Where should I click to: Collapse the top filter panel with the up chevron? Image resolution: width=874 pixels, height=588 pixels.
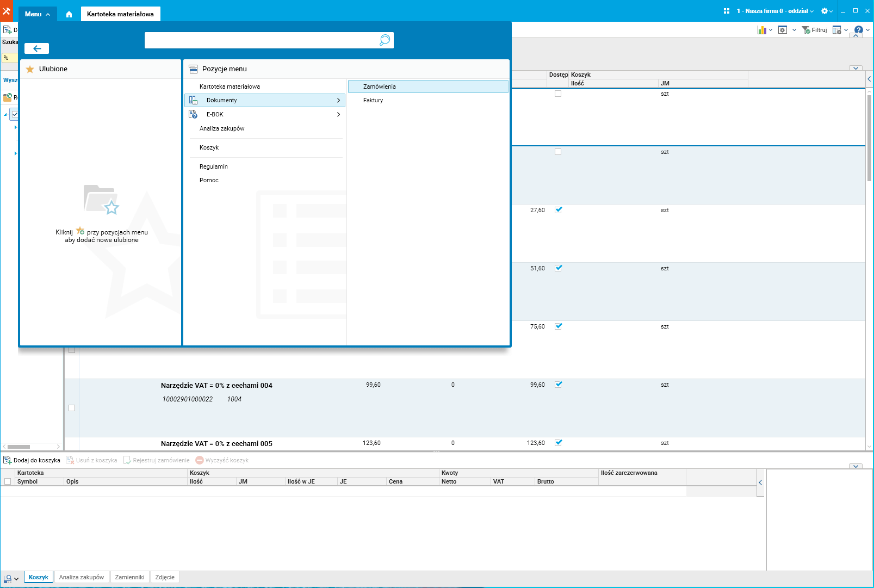click(x=856, y=36)
